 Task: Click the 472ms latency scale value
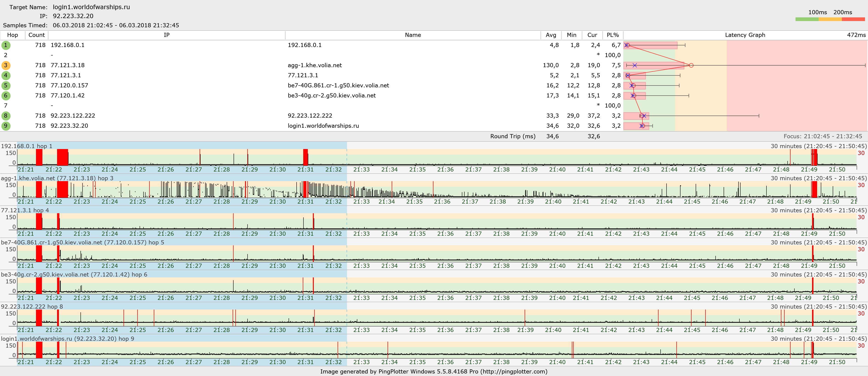coord(856,35)
